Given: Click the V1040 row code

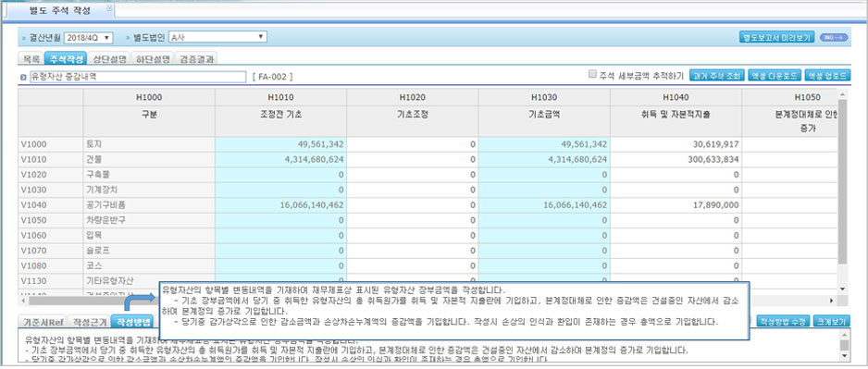Looking at the screenshot, I should click(x=33, y=204).
